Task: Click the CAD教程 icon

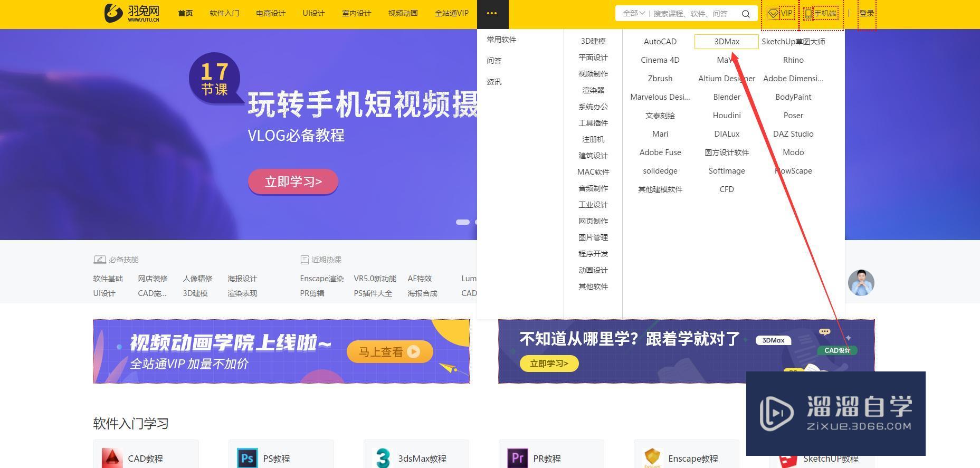Action: point(112,459)
